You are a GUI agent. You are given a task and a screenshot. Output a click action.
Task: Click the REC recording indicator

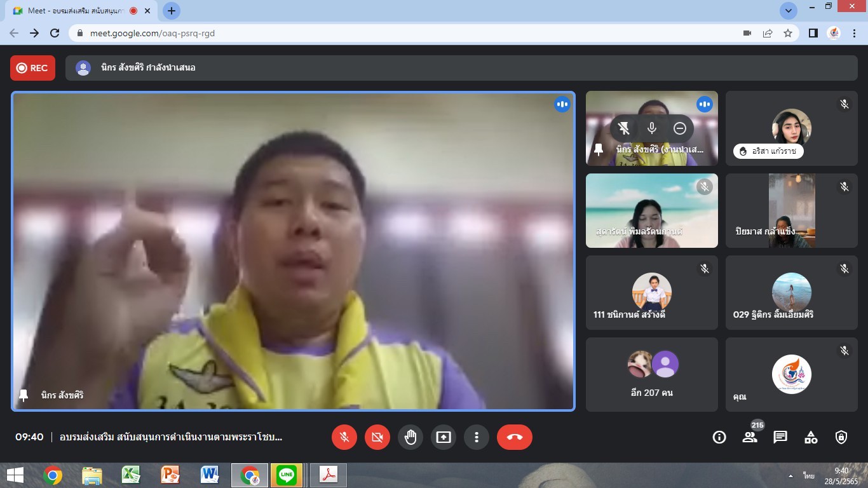(32, 68)
